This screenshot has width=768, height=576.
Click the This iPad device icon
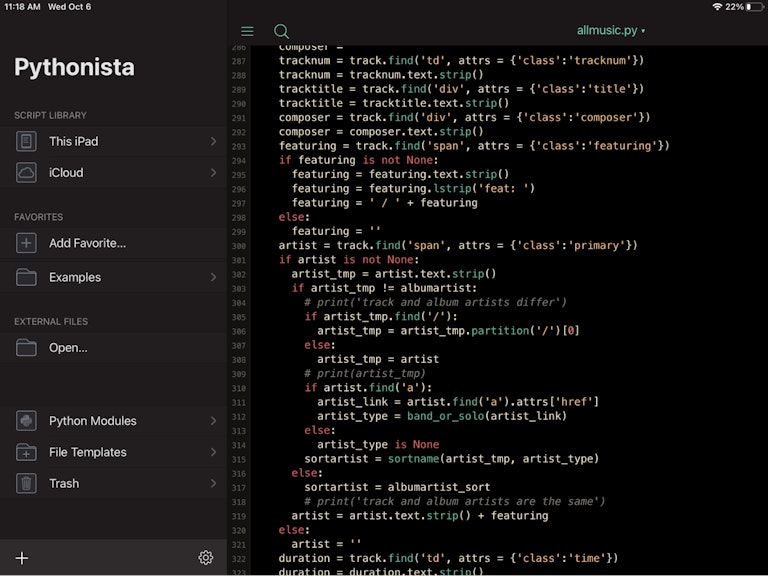point(26,142)
